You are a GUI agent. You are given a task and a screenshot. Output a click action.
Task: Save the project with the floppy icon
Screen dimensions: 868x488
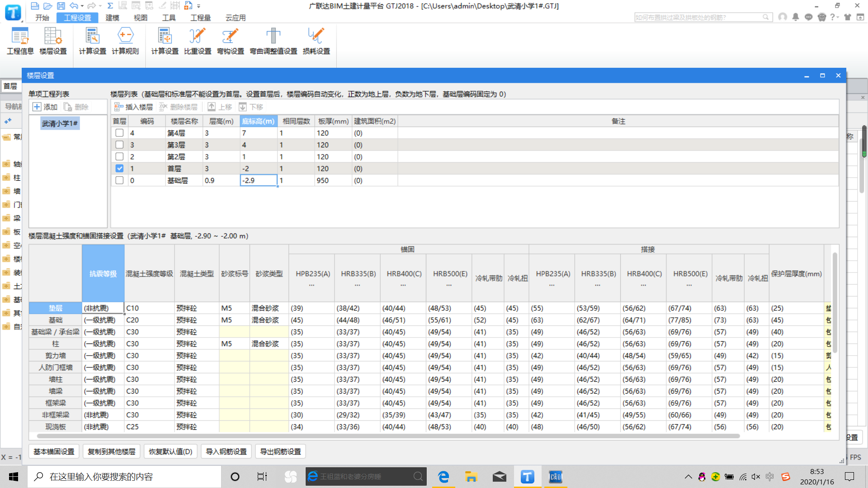coord(61,6)
